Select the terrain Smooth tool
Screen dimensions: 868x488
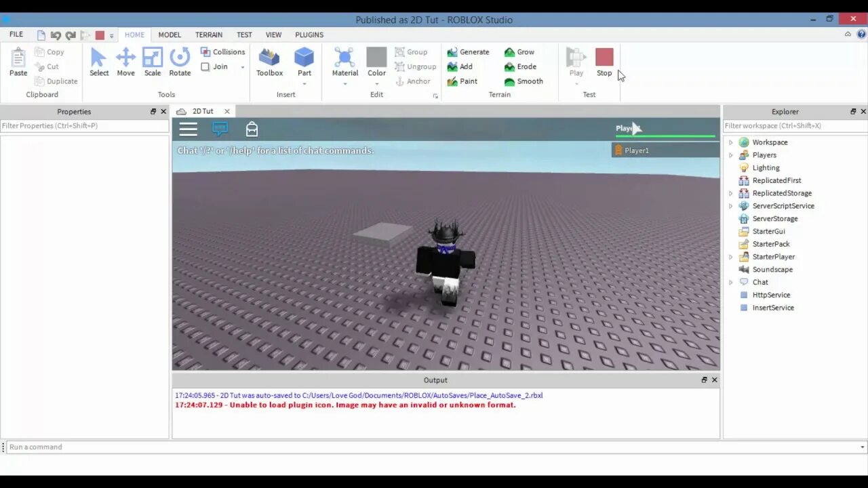[x=524, y=81]
